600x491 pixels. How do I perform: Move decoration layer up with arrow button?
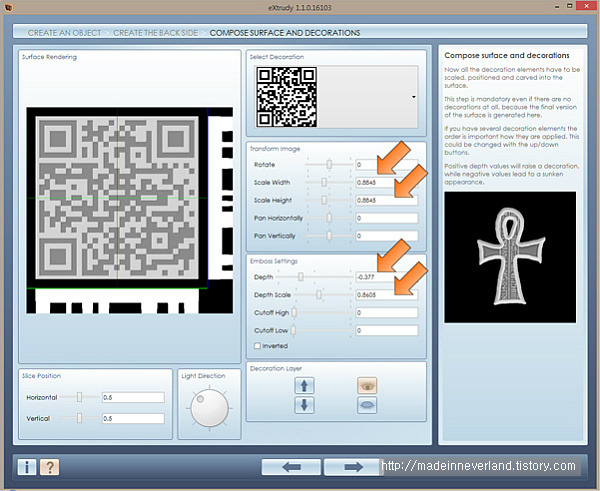tap(304, 385)
